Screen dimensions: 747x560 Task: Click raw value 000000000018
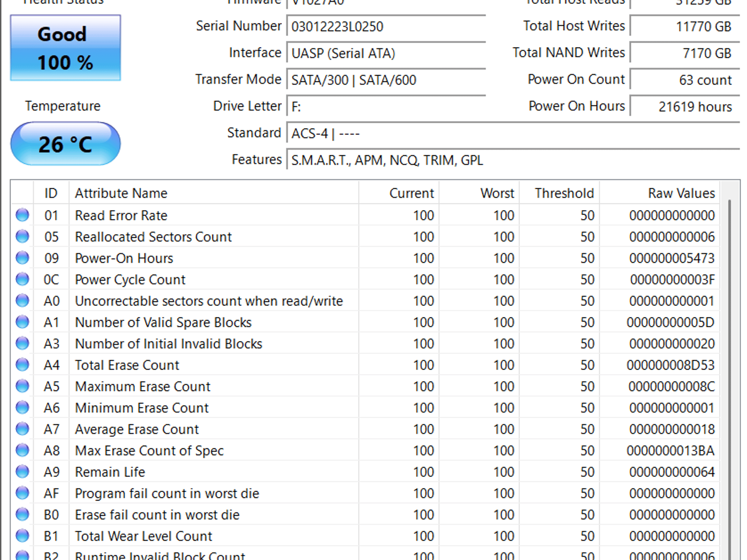(672, 429)
